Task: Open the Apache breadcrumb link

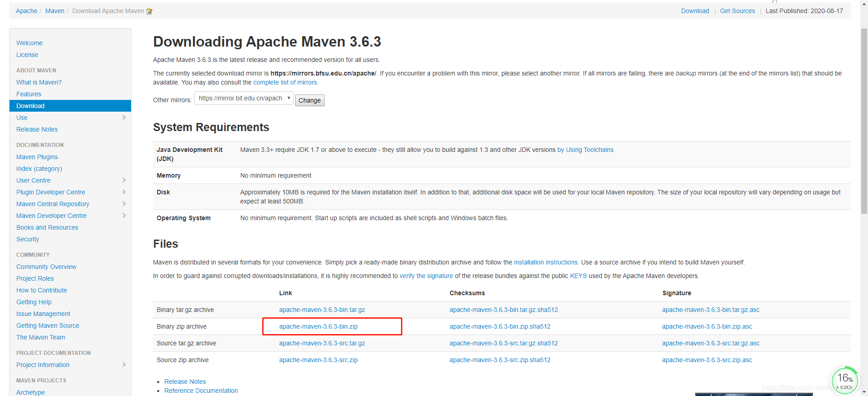Action: (27, 11)
